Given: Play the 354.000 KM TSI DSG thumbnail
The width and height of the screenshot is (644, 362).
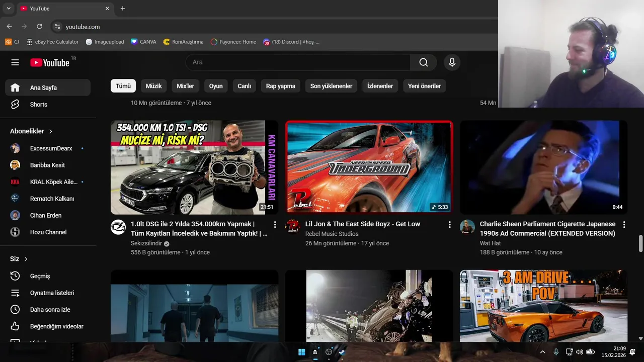Looking at the screenshot, I should [x=194, y=167].
